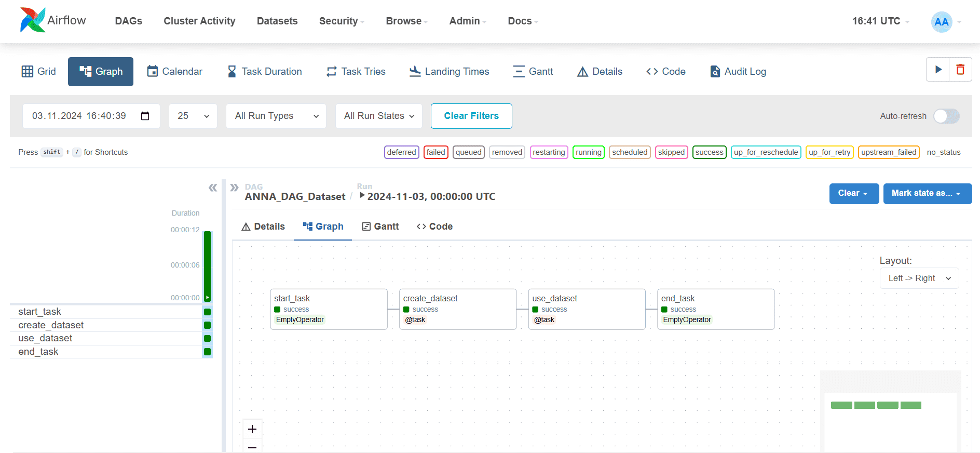Viewport: 980px width, 453px height.
Task: Switch to run Gantt sub-tab
Action: click(380, 226)
